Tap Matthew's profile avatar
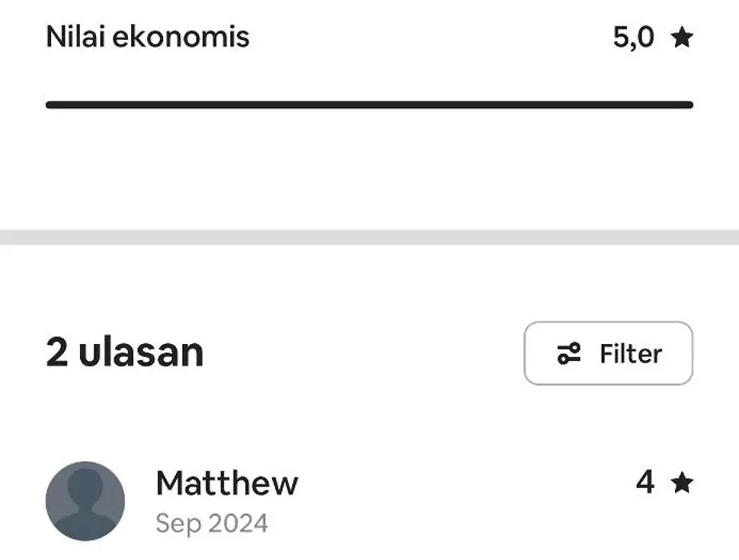 [x=86, y=501]
